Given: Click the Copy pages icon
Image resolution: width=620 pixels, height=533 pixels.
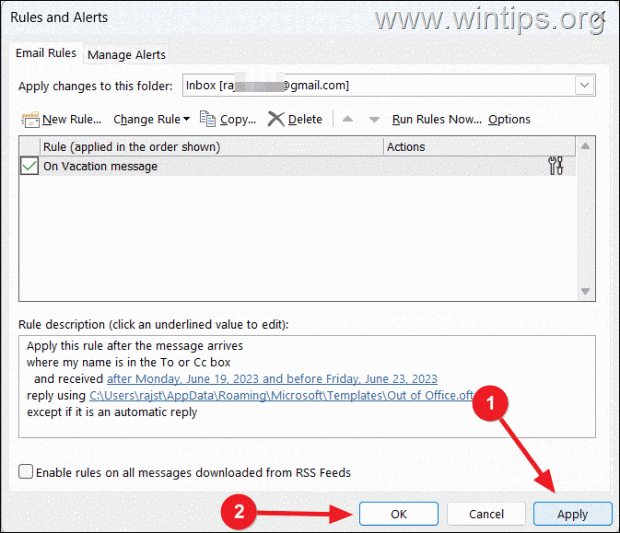Looking at the screenshot, I should 208,119.
